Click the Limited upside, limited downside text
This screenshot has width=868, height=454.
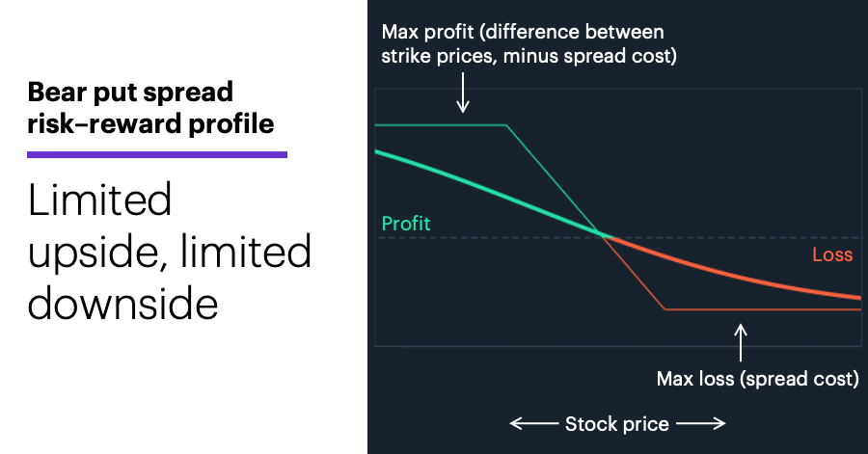pos(170,252)
